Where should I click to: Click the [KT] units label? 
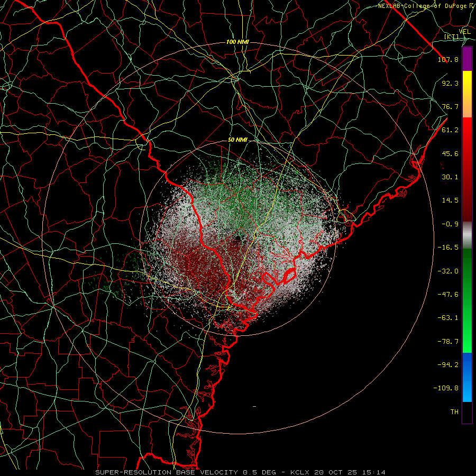[451, 36]
